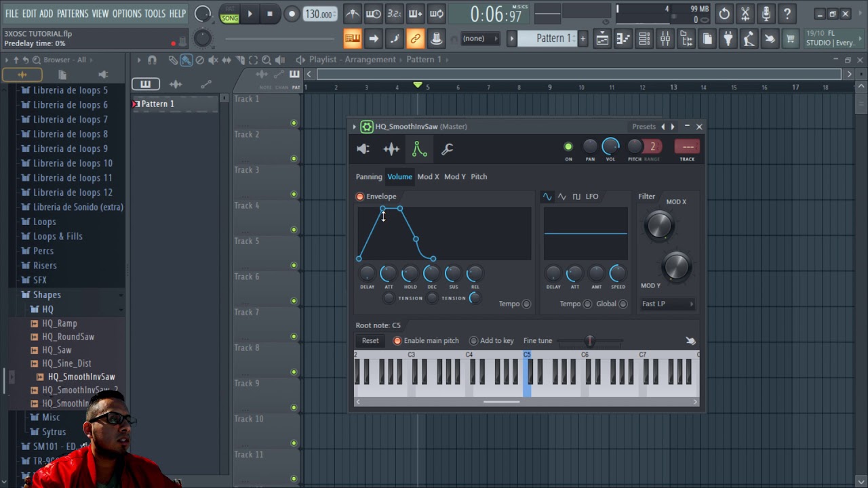The image size is (868, 488).
Task: Open the waveform tab in the channel window
Action: click(x=391, y=149)
